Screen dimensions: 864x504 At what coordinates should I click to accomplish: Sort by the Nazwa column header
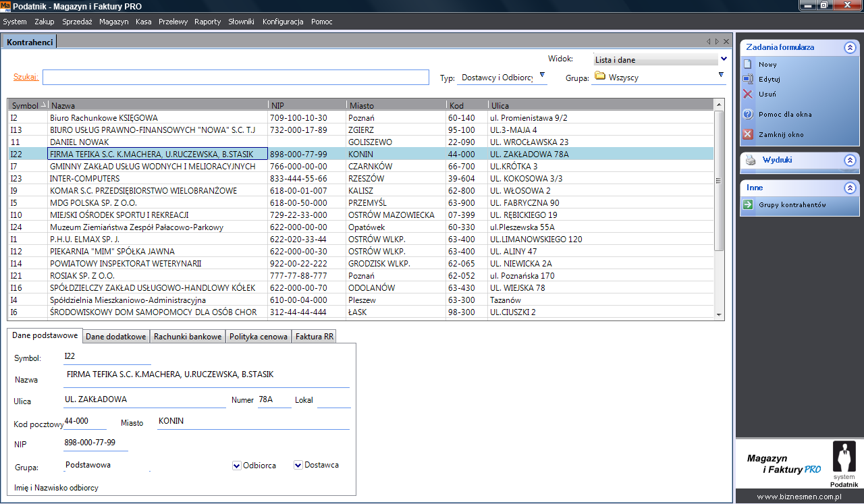[x=158, y=105]
